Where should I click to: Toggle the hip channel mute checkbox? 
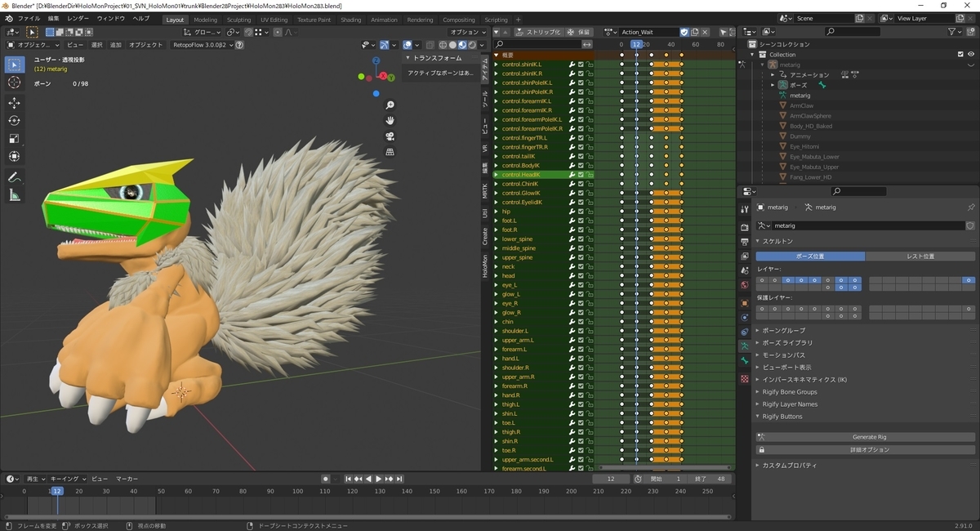tap(581, 212)
